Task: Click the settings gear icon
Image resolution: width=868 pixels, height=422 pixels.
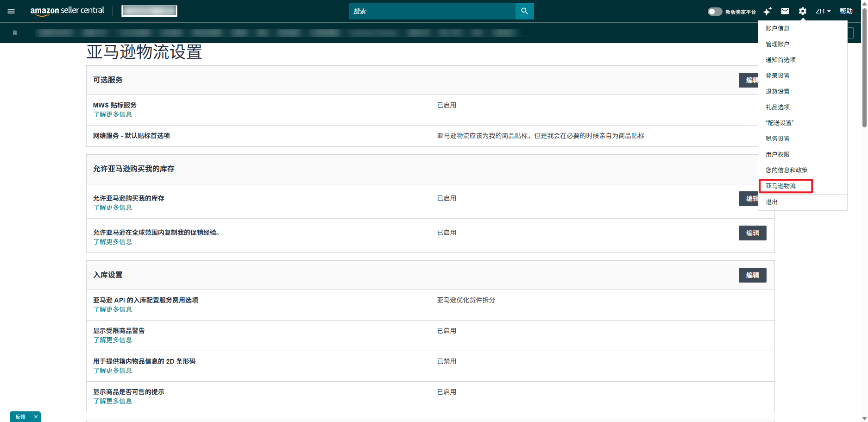Action: pyautogui.click(x=803, y=11)
